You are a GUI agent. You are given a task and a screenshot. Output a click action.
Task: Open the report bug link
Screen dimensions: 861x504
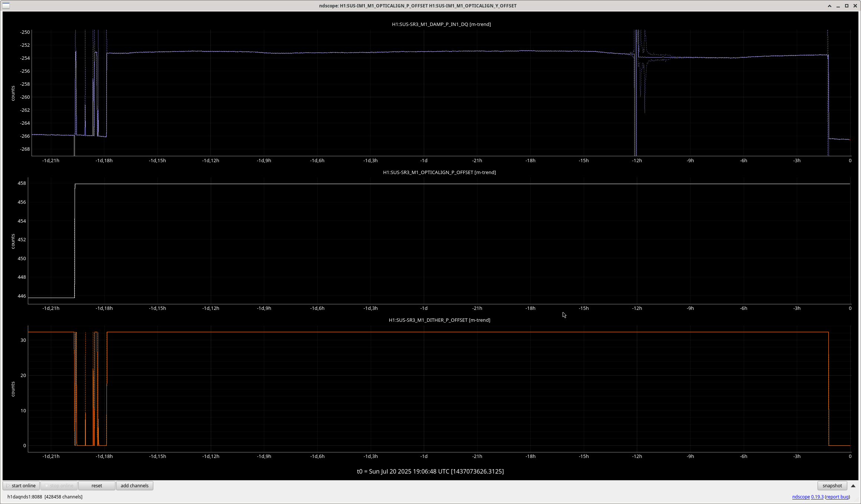837,497
